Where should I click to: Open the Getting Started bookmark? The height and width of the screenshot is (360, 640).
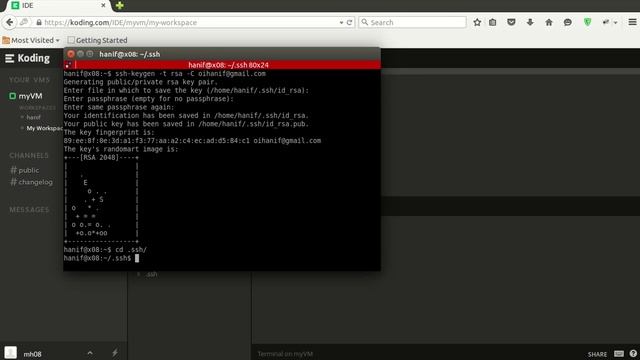coord(98,40)
